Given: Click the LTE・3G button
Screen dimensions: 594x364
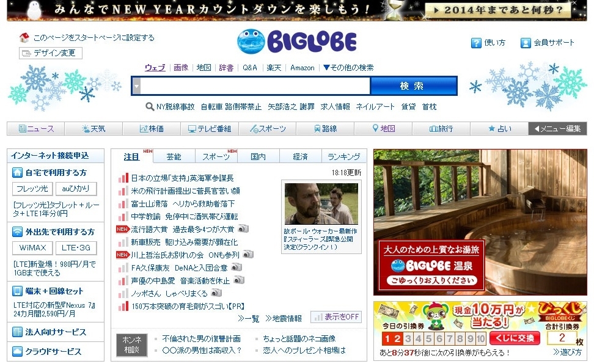Looking at the screenshot, I should [76, 248].
